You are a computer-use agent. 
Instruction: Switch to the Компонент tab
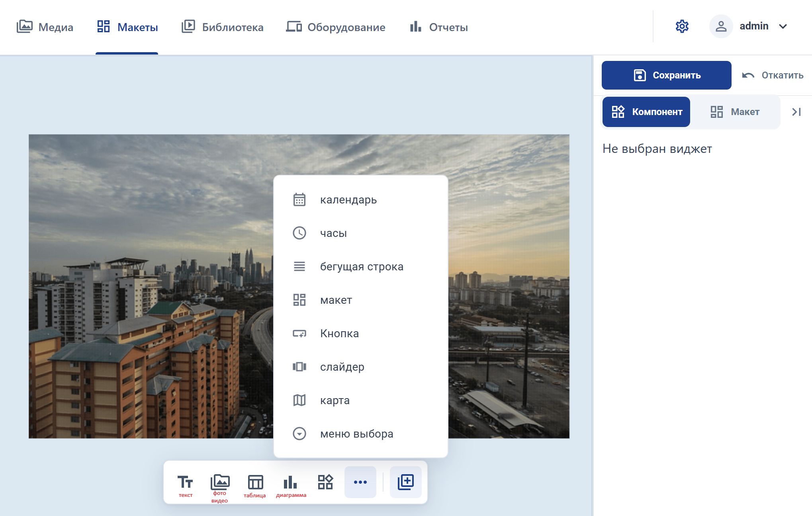click(x=646, y=112)
